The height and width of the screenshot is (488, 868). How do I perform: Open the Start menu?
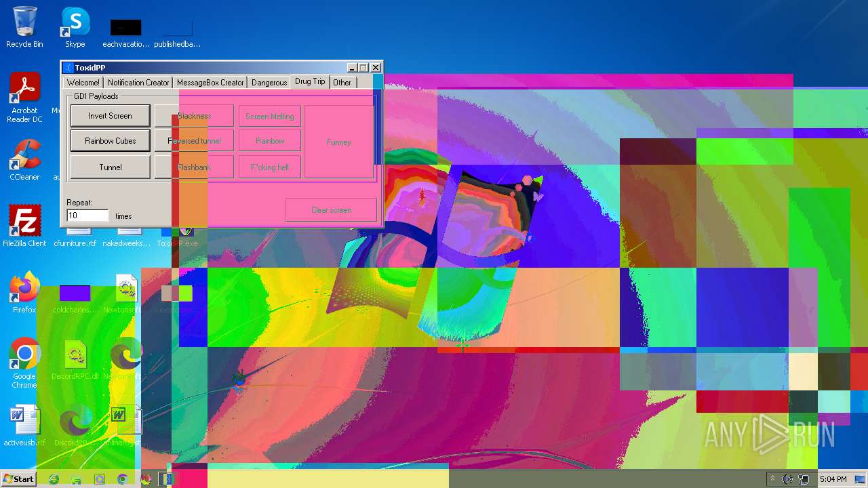coord(18,479)
